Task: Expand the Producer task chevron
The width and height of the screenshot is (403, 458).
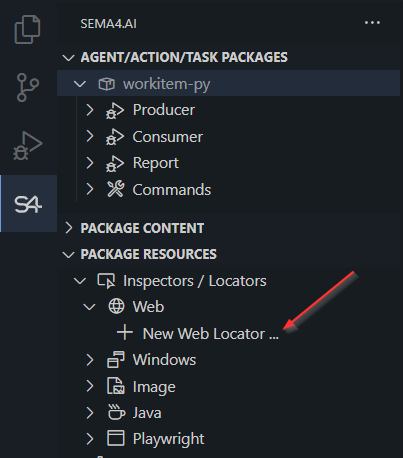Action: tap(89, 110)
